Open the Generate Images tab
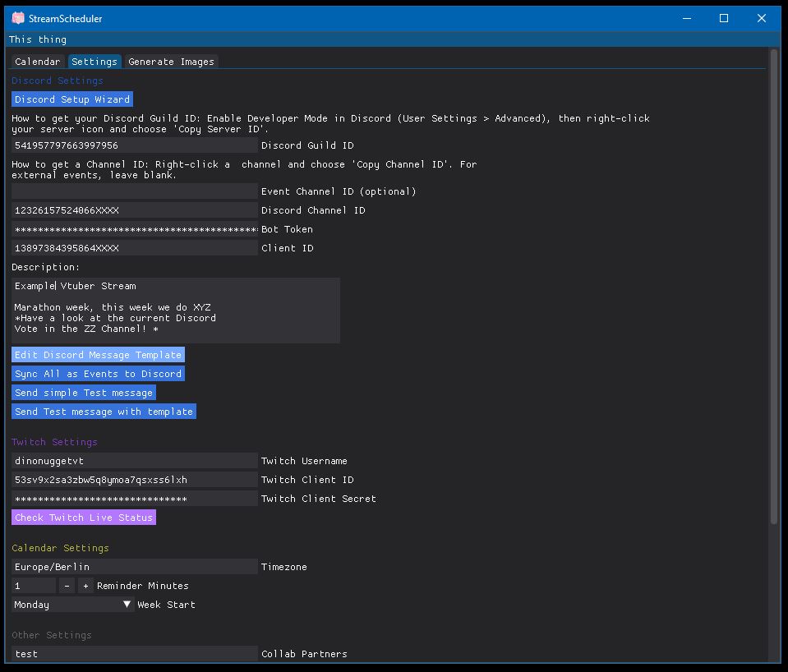This screenshot has width=788, height=672. 171,61
